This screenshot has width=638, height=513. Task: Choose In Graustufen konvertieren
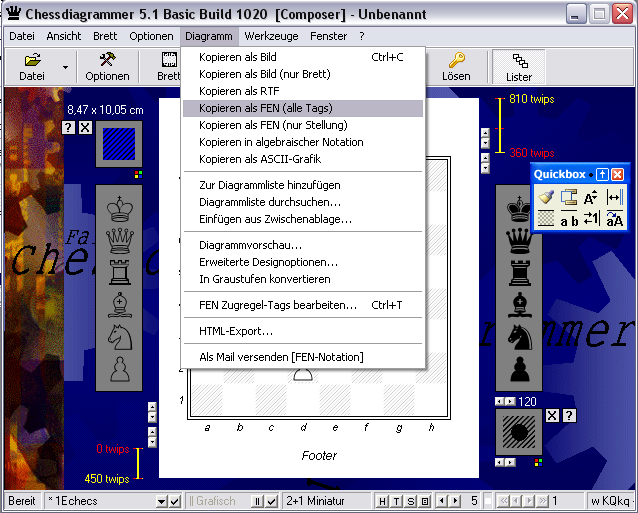point(303,279)
